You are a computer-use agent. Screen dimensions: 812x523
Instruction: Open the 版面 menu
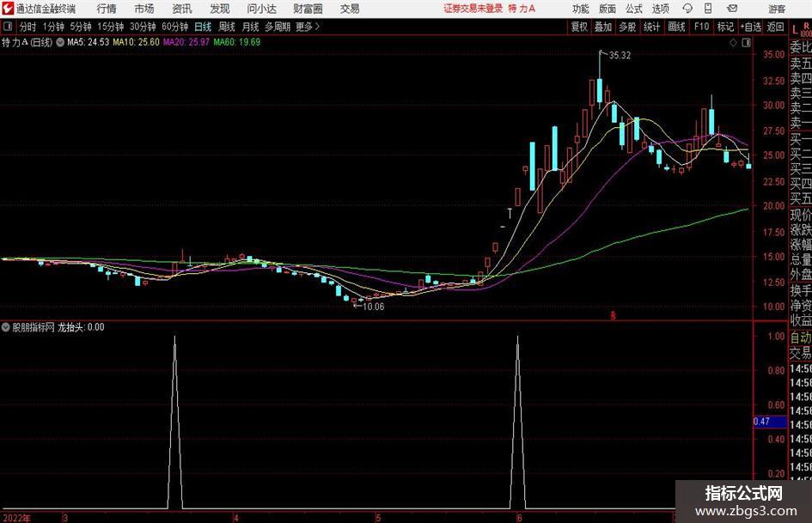607,9
